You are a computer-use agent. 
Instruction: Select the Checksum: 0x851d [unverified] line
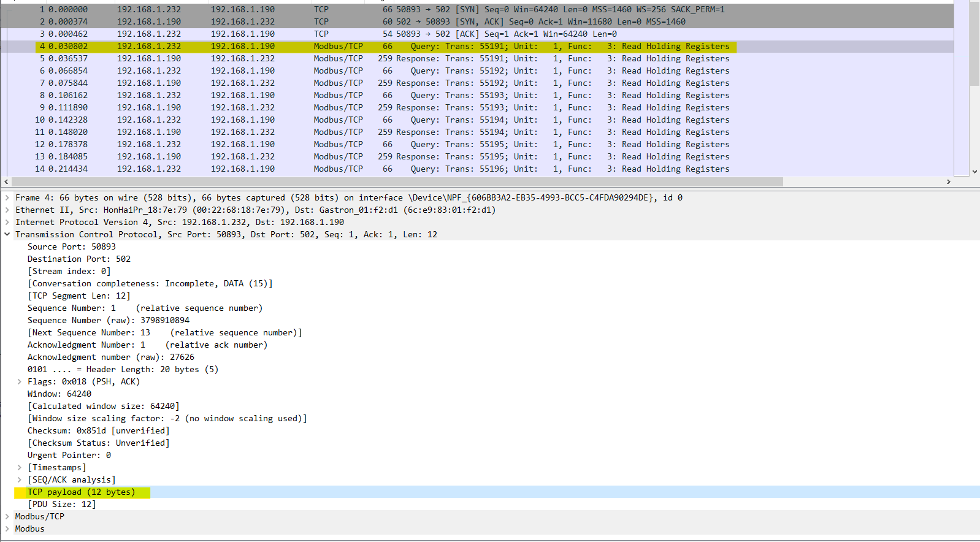[x=99, y=430]
